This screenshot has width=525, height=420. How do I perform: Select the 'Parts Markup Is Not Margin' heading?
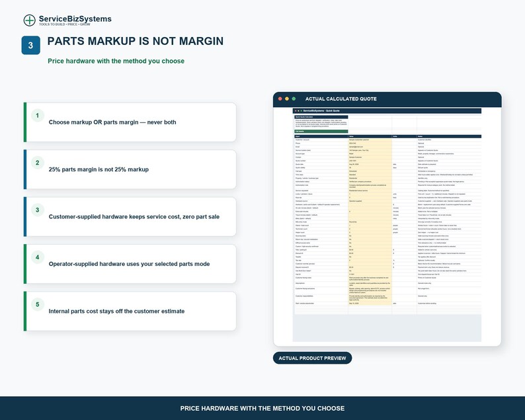[136, 41]
